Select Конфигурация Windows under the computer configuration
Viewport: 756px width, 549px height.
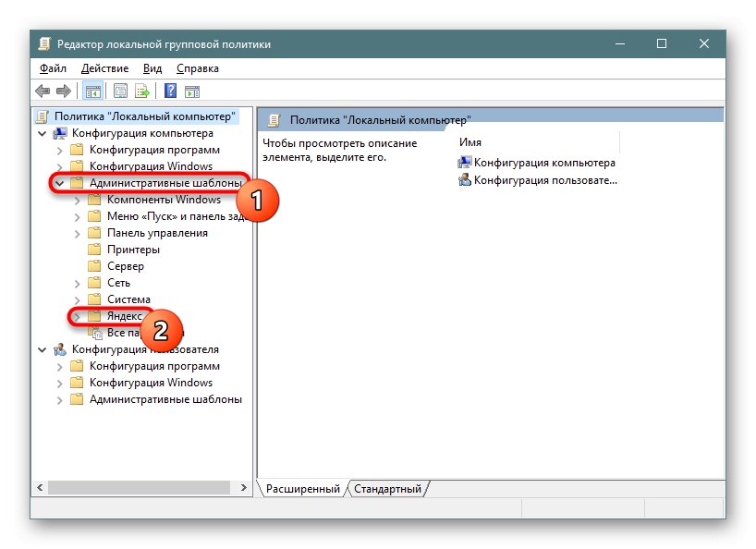coord(151,166)
